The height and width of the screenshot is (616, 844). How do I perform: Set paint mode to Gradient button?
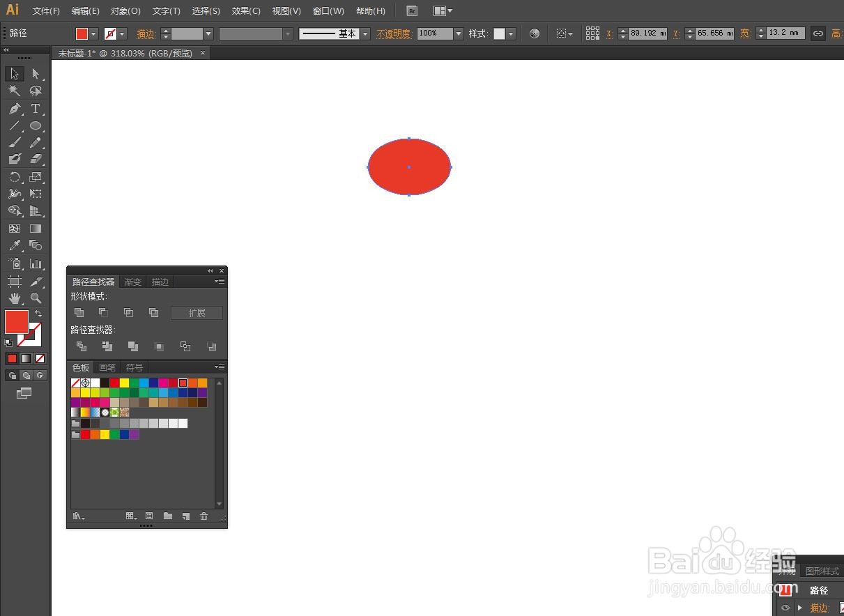click(x=26, y=358)
